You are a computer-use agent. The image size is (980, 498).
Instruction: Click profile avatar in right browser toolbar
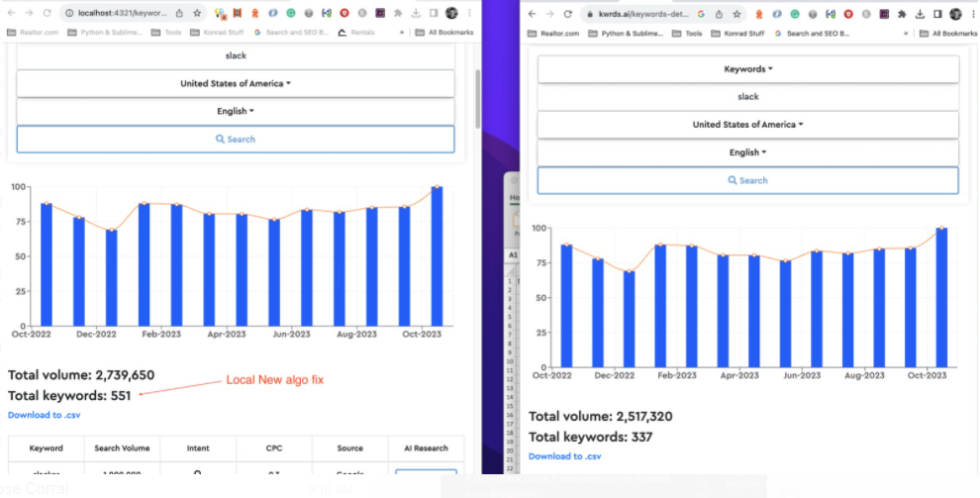point(955,15)
